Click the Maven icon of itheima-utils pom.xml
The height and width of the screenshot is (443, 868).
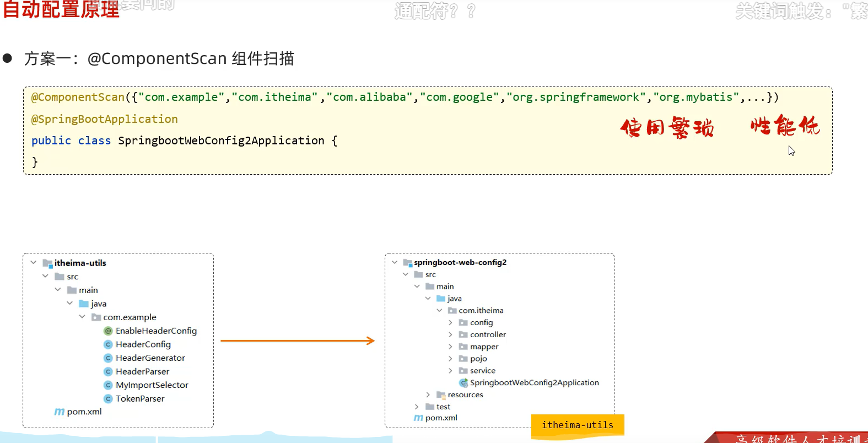coord(60,412)
